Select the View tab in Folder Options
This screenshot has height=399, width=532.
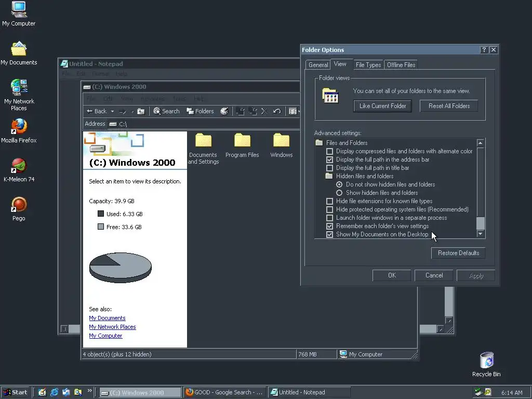coord(340,64)
